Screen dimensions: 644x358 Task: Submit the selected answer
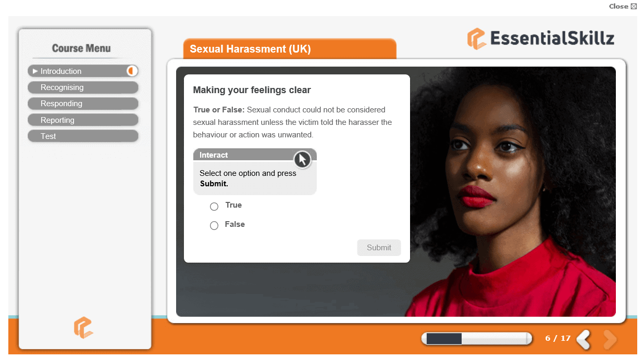pyautogui.click(x=379, y=248)
